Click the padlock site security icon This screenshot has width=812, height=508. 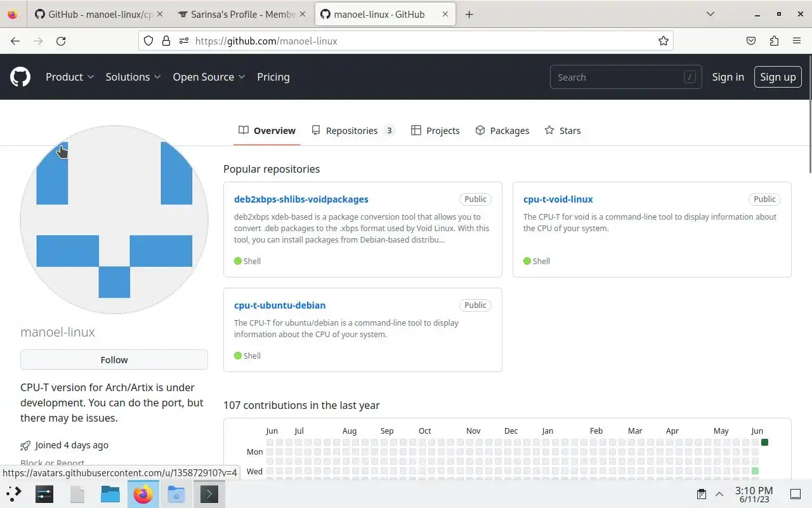(x=166, y=41)
